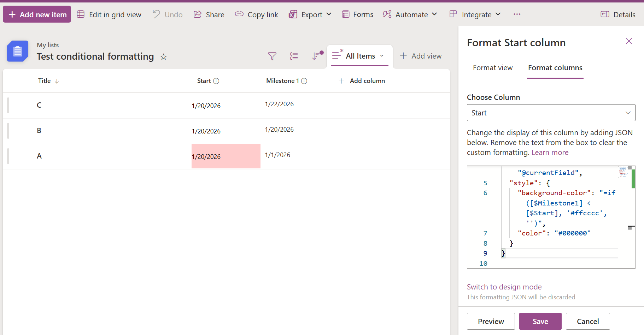Open Edit in grid view
Screen dimensions: 644x335
pyautogui.click(x=109, y=14)
